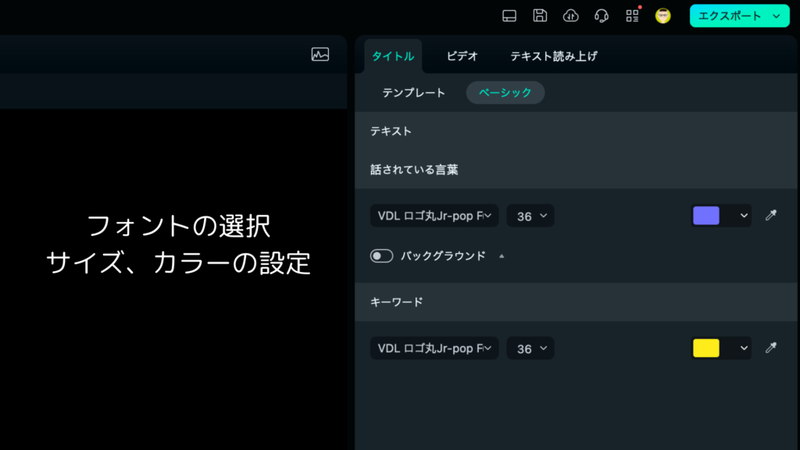The height and width of the screenshot is (450, 800).
Task: Click the yellow color swatch
Action: coord(706,348)
